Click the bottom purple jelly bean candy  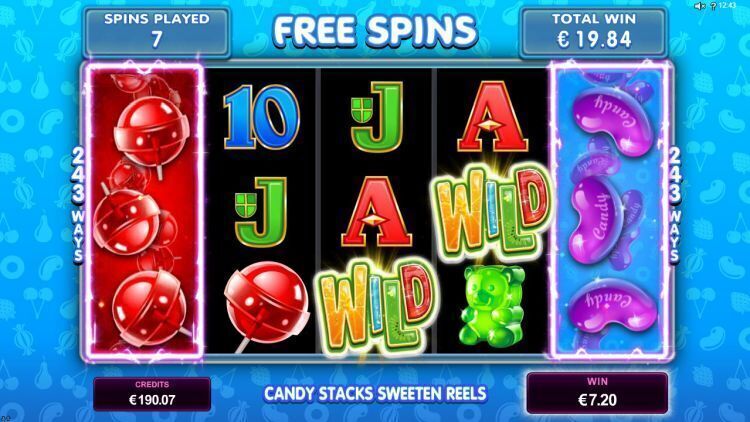click(x=612, y=305)
